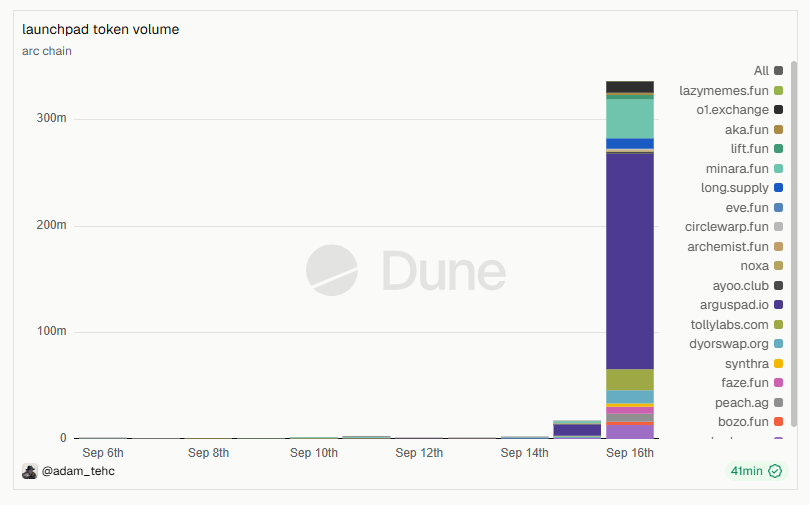This screenshot has width=810, height=505.
Task: Select tollylabs.com in the legend
Action: coord(737,325)
